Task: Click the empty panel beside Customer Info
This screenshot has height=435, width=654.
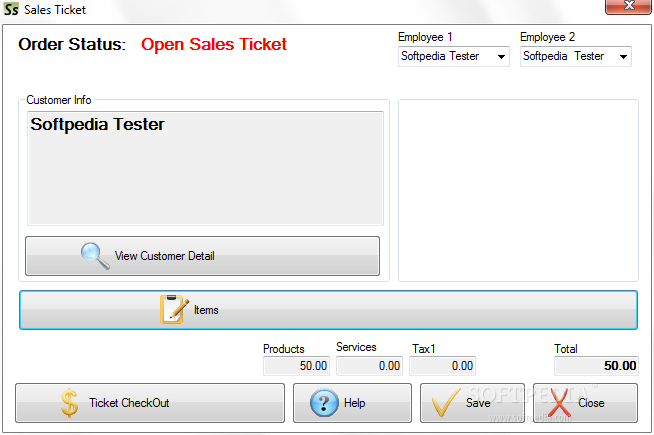Action: (518, 190)
